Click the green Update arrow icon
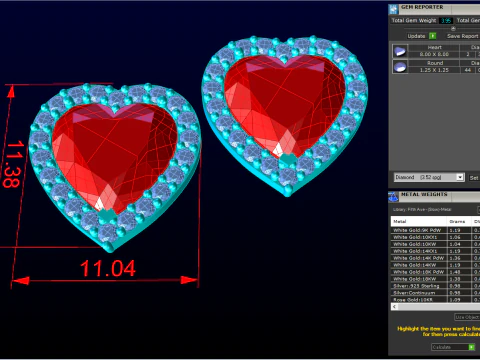Image resolution: width=480 pixels, height=360 pixels. click(433, 36)
